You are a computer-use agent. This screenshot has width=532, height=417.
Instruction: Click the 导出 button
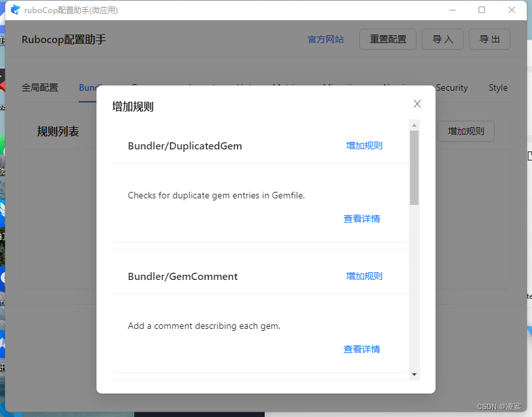pos(489,39)
